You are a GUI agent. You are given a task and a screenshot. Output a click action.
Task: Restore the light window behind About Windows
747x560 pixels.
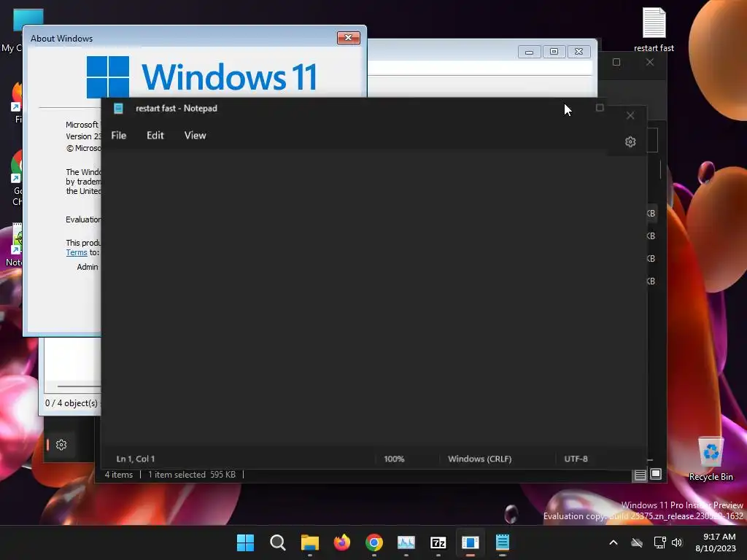coord(554,52)
